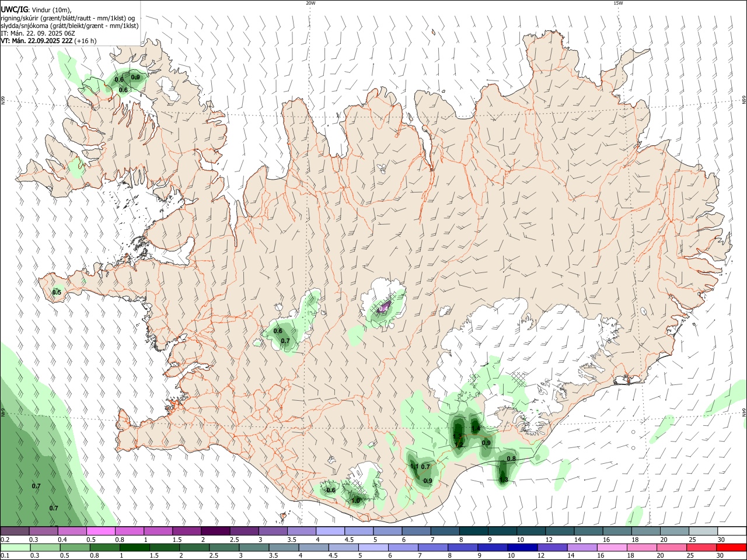Click the '1.0' precipitation value on the map
The image size is (747, 560).
[356, 500]
